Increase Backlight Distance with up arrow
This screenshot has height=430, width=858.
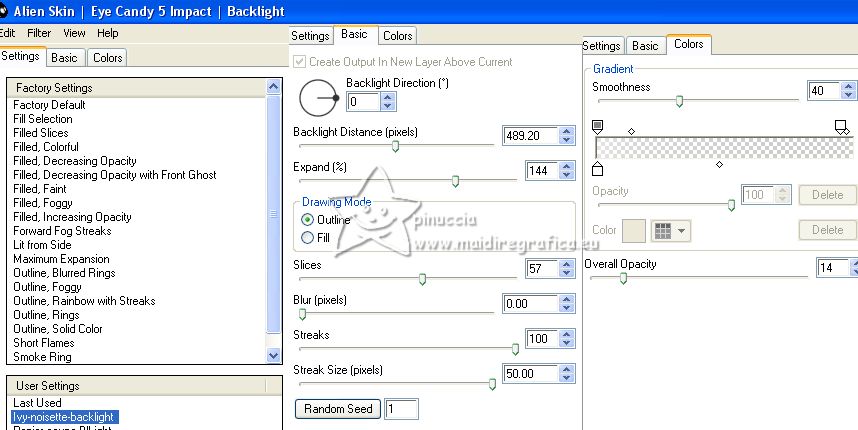pyautogui.click(x=567, y=131)
